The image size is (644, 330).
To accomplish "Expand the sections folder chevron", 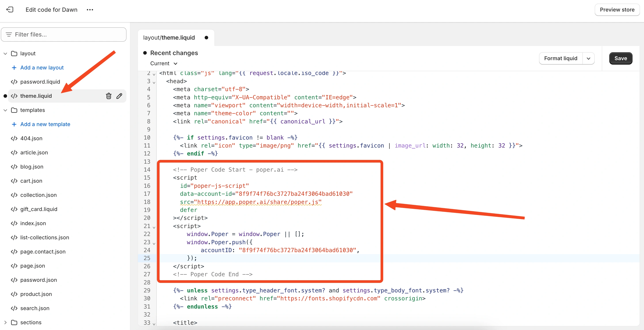I will [5, 322].
